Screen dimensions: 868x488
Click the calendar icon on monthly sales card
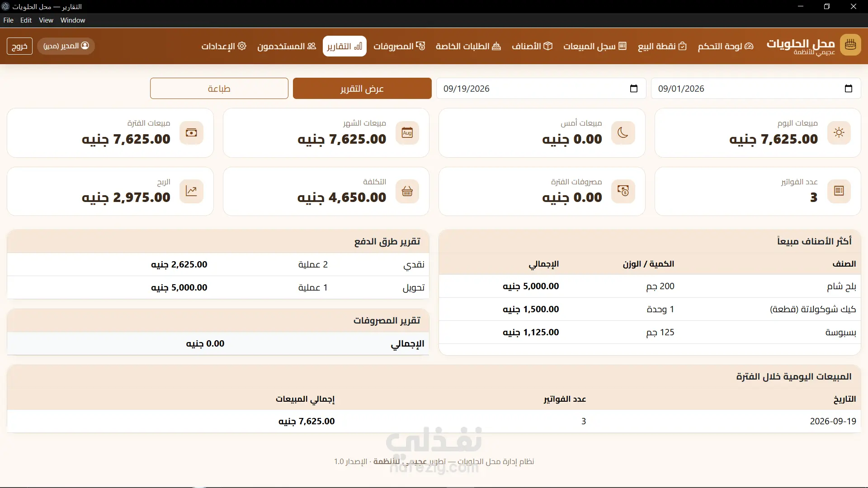point(407,132)
